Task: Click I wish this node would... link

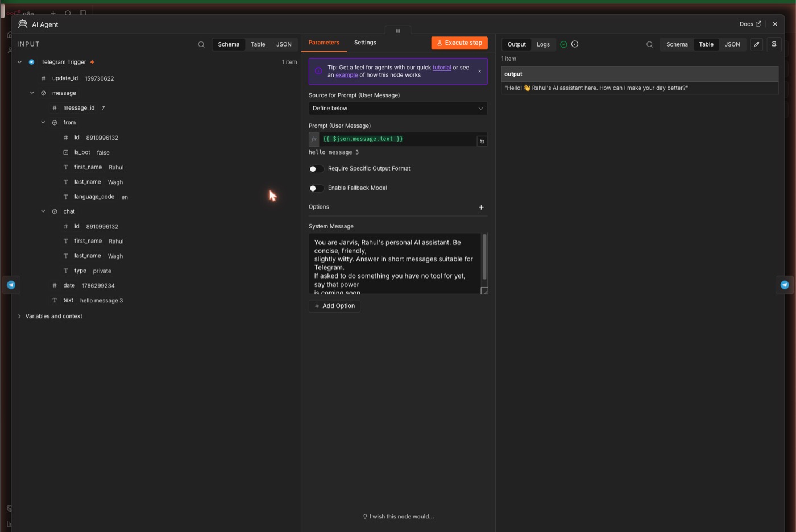Action: [398, 517]
